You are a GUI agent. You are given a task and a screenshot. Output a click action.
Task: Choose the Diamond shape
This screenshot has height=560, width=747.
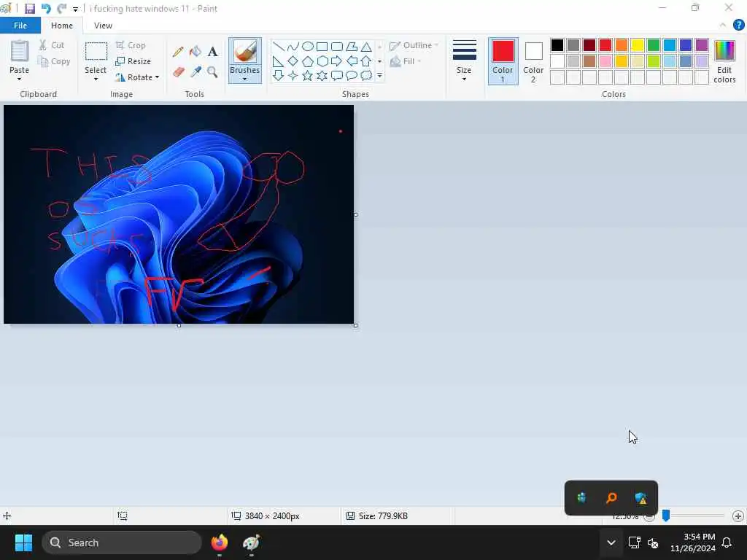click(293, 61)
